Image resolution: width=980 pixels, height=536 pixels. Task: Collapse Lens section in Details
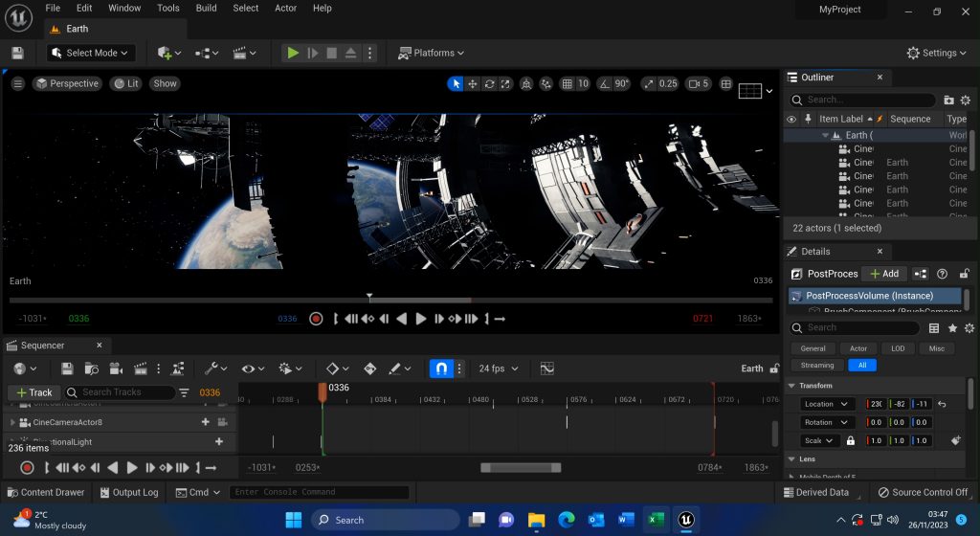791,459
